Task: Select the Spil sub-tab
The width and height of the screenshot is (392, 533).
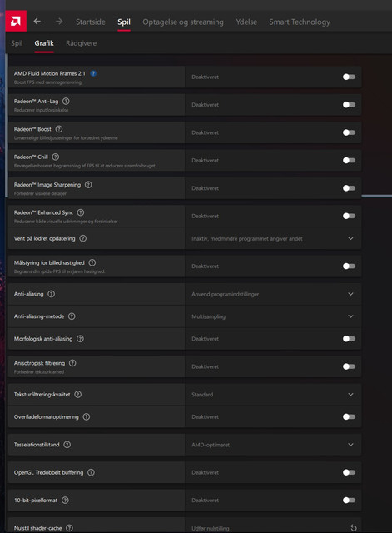Action: click(x=17, y=43)
